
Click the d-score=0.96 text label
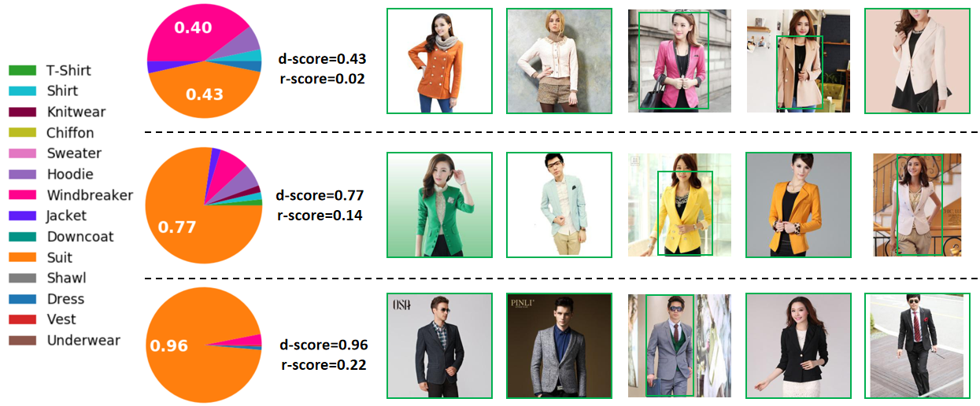324,345
